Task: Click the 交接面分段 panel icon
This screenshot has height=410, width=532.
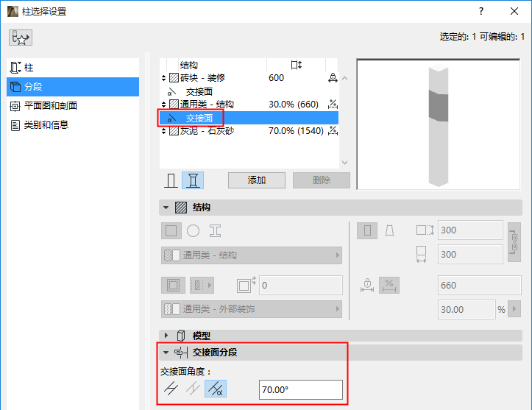Action: [x=181, y=353]
